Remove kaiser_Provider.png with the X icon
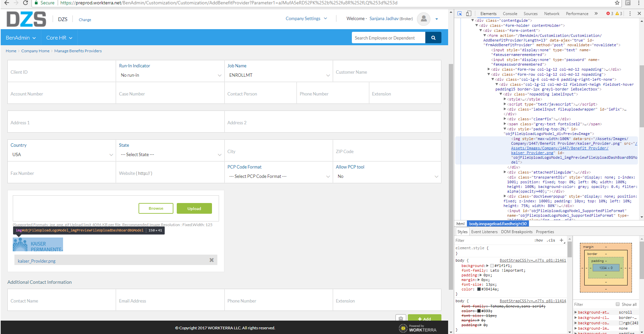The width and height of the screenshot is (644, 334). pyautogui.click(x=212, y=260)
